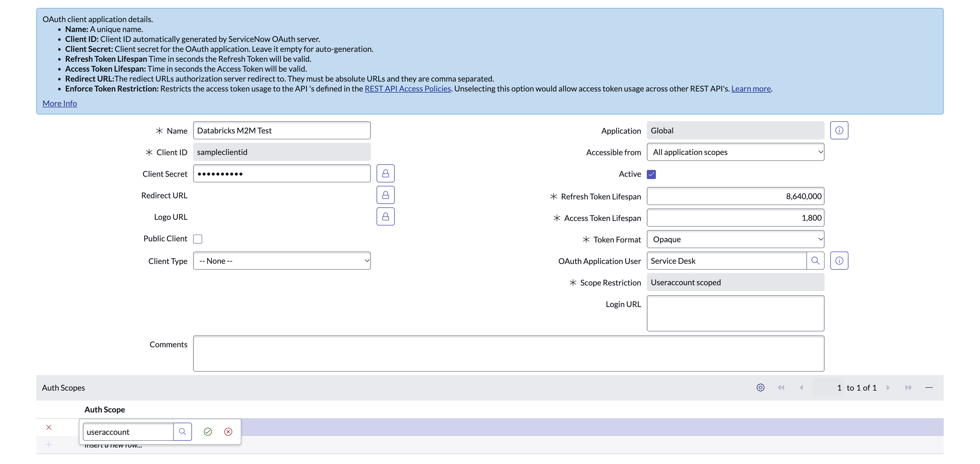Open the REST API Access Policies link
This screenshot has width=980, height=464.
[x=408, y=89]
